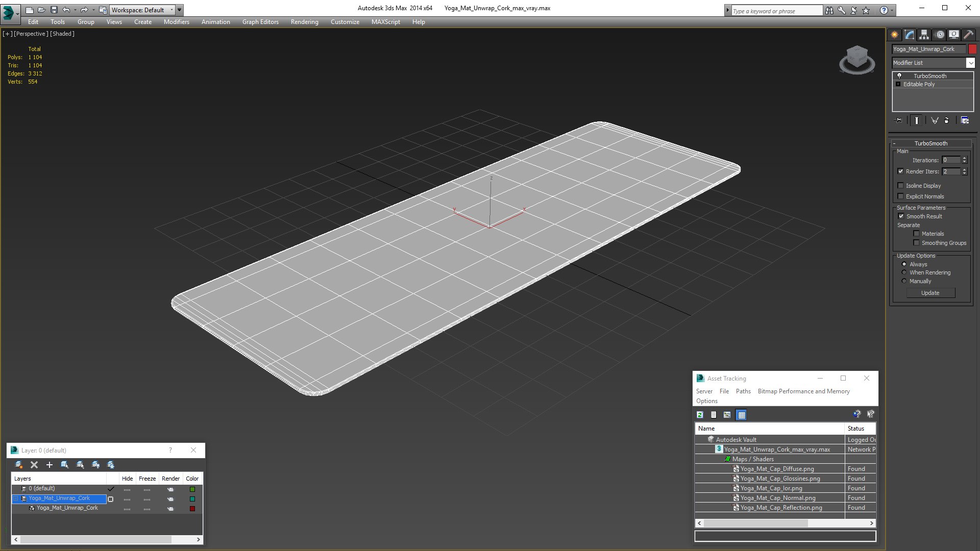The image size is (980, 551).
Task: Click the object name input field
Action: click(928, 49)
